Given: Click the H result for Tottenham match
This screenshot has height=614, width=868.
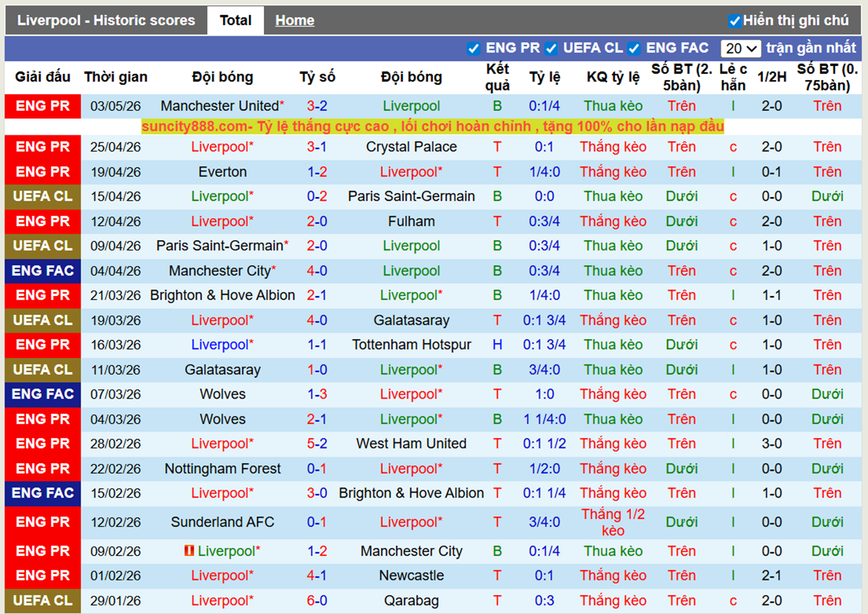Looking at the screenshot, I should tap(498, 345).
